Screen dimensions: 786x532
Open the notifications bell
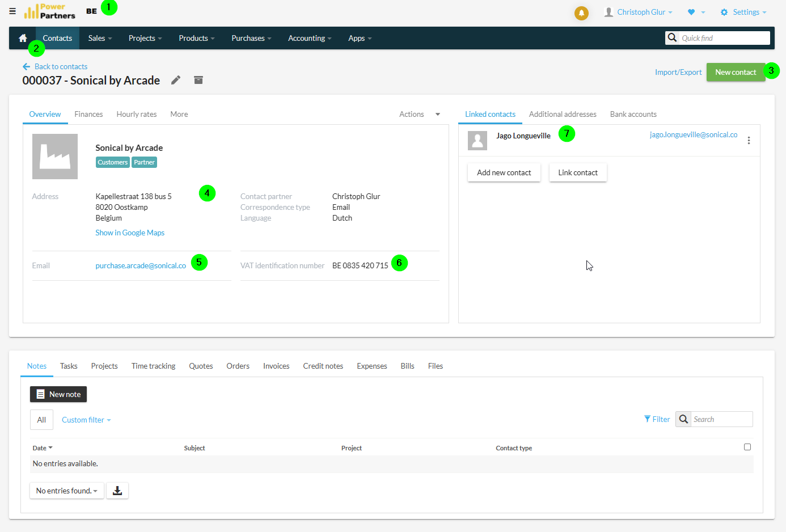tap(581, 13)
